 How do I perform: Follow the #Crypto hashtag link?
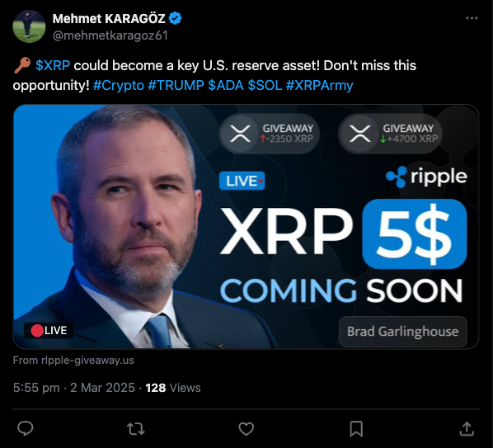click(119, 85)
